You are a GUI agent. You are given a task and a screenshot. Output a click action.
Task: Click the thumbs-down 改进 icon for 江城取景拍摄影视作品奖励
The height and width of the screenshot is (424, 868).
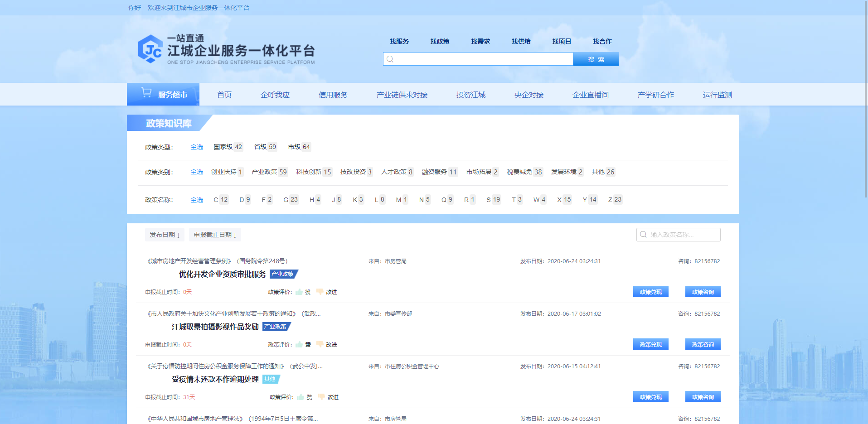[x=320, y=344]
